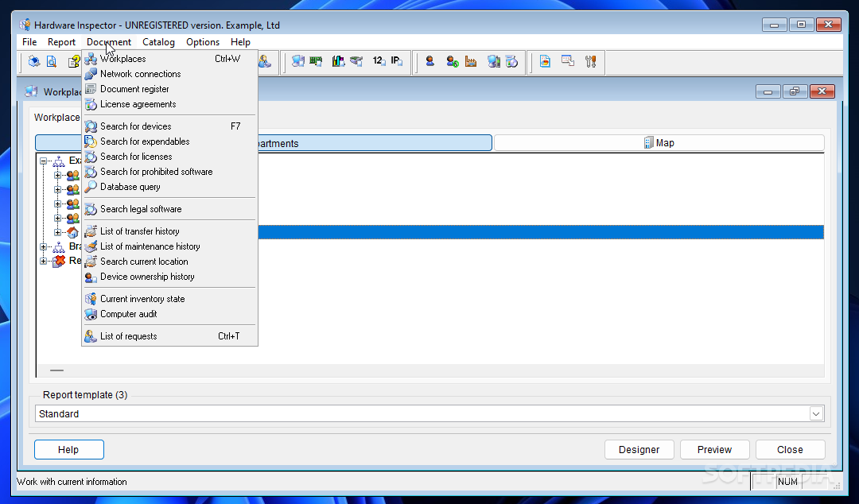Image resolution: width=859 pixels, height=504 pixels.
Task: Open the File menu
Action: pos(29,42)
